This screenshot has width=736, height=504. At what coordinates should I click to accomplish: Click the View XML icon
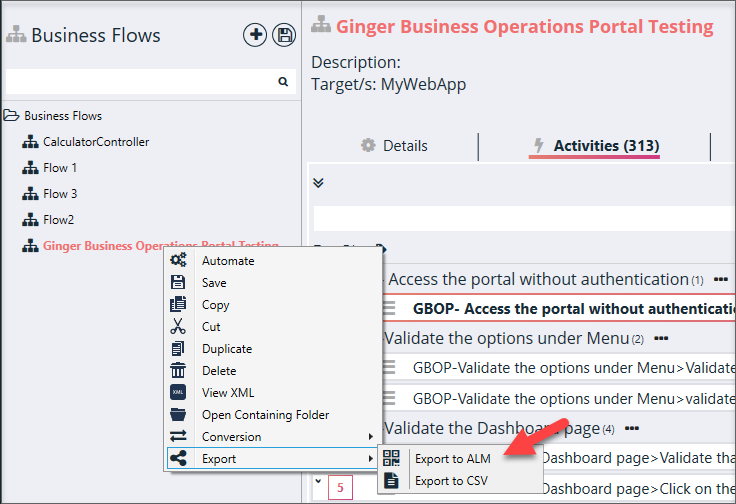coord(178,393)
